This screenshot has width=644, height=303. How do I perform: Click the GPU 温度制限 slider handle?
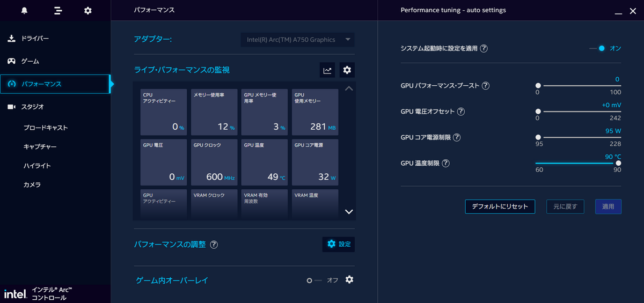pos(618,163)
